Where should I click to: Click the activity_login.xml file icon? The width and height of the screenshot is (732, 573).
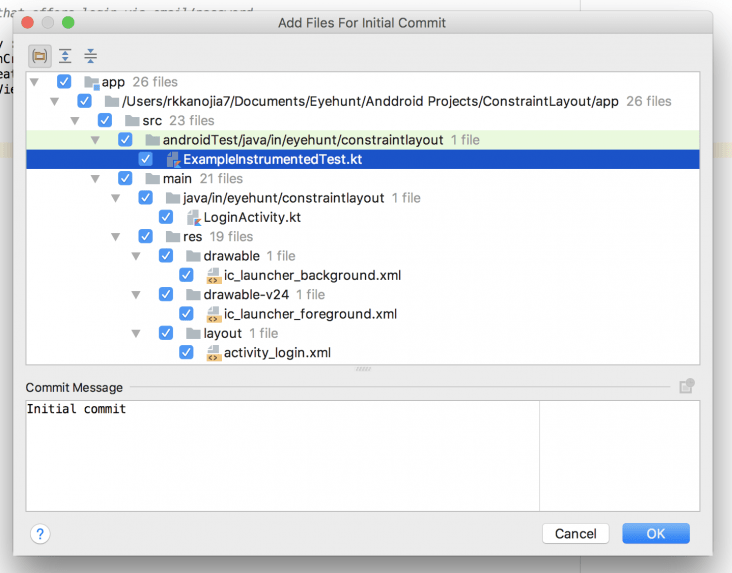point(214,353)
